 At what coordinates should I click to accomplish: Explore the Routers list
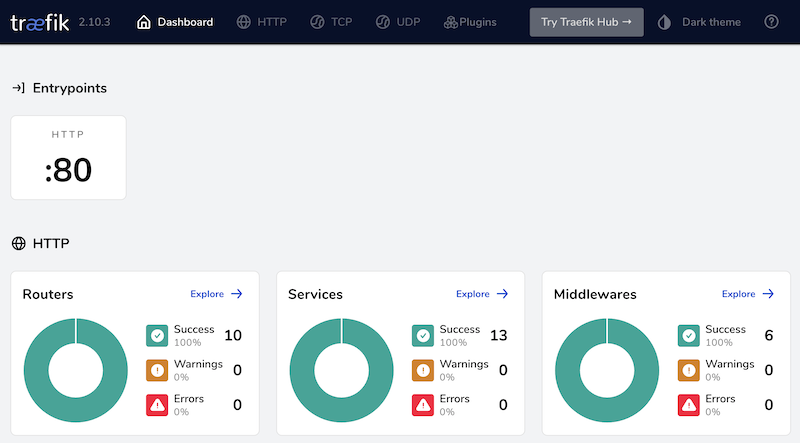point(216,294)
